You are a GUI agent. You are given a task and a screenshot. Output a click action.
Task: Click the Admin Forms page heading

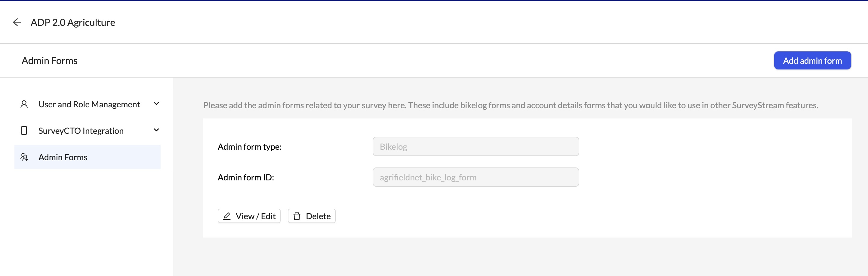(x=50, y=61)
